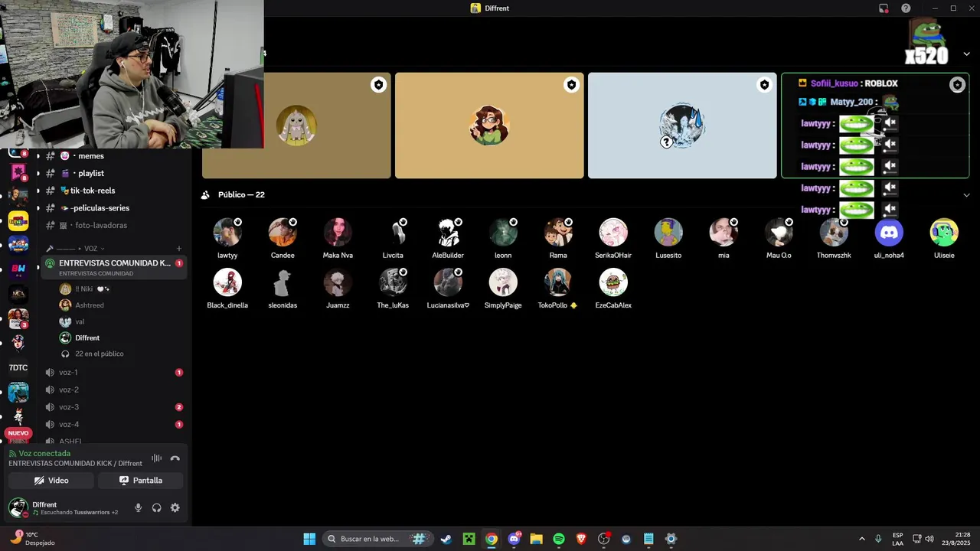Open The_luKas audience avatar
This screenshot has width=980, height=551.
tap(393, 282)
